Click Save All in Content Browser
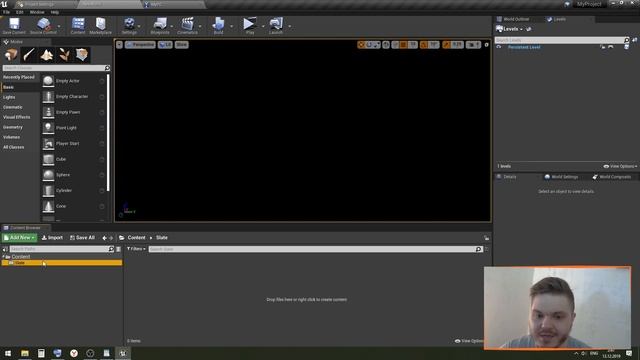This screenshot has width=640, height=360. 82,238
